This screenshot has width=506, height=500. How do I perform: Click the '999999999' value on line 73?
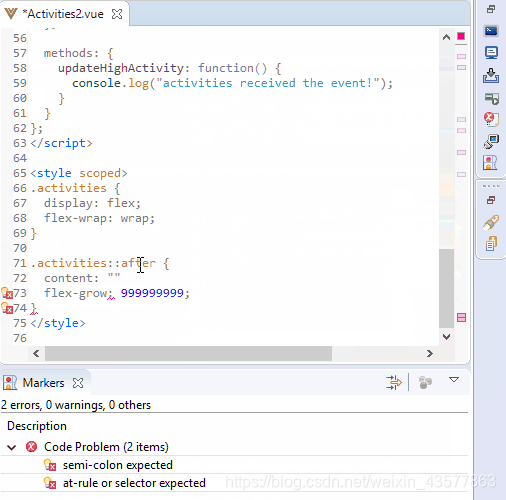tap(152, 293)
